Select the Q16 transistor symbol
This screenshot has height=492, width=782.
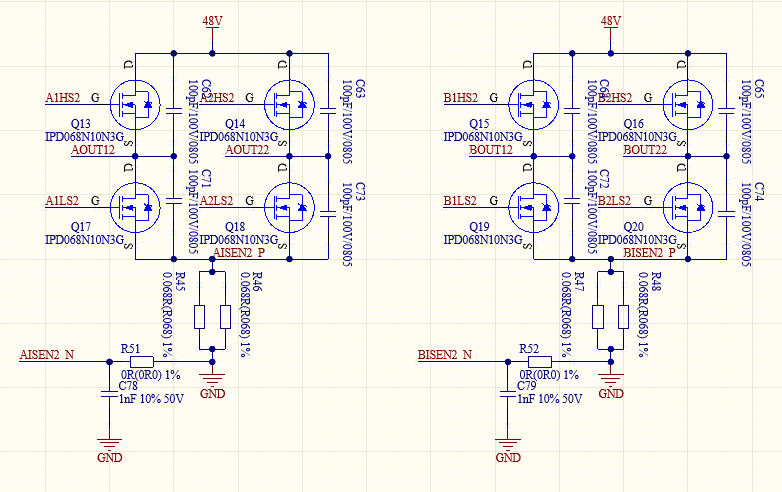[x=688, y=105]
